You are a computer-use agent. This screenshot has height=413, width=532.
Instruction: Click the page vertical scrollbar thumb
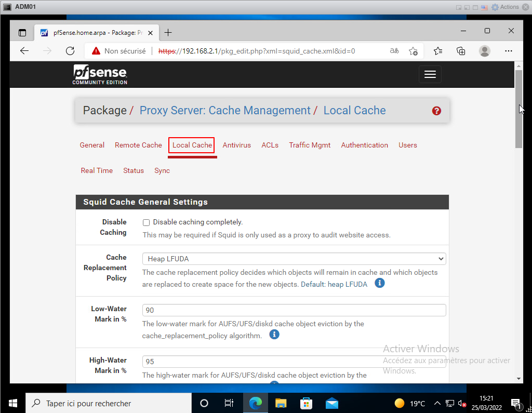click(x=518, y=109)
